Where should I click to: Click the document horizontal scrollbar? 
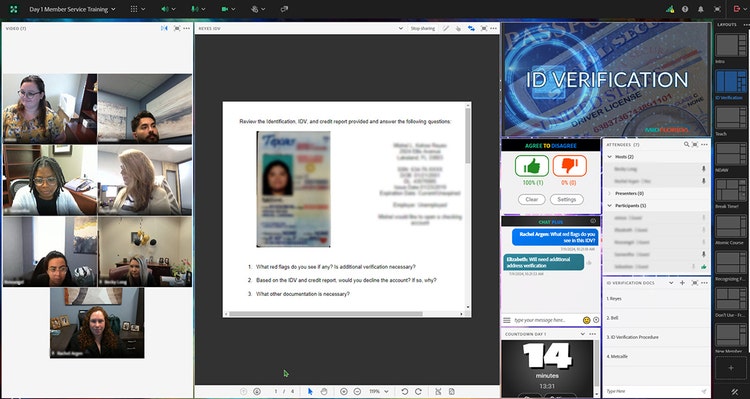tap(325, 314)
